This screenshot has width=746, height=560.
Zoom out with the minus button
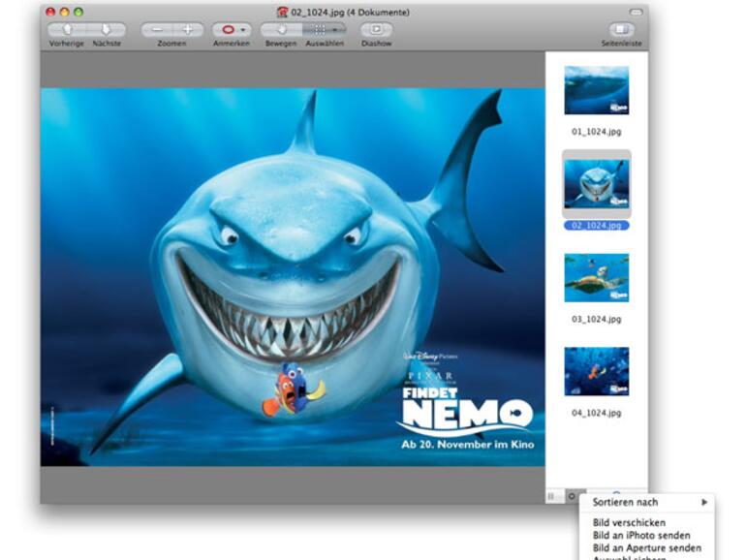[x=157, y=29]
